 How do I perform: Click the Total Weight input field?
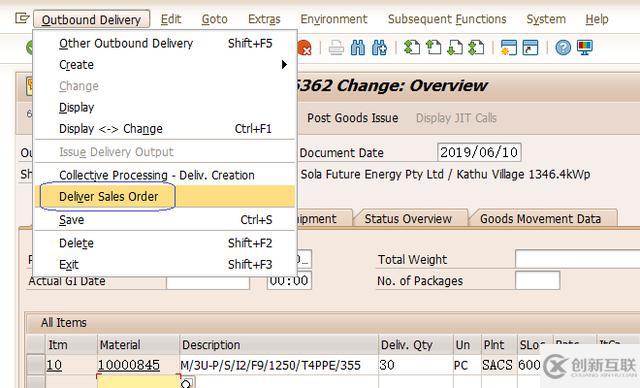pyautogui.click(x=577, y=259)
